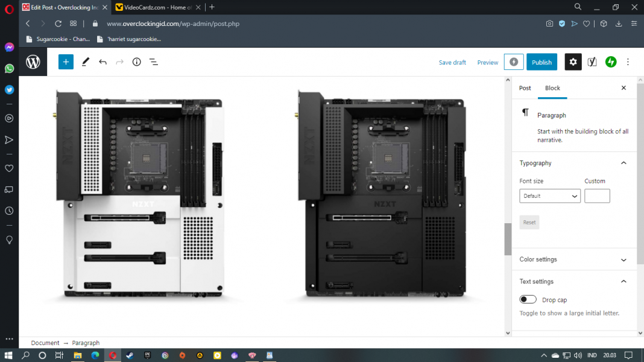Viewport: 644px width, 362px height.
Task: Open Opera downloads icon
Action: [619, 24]
